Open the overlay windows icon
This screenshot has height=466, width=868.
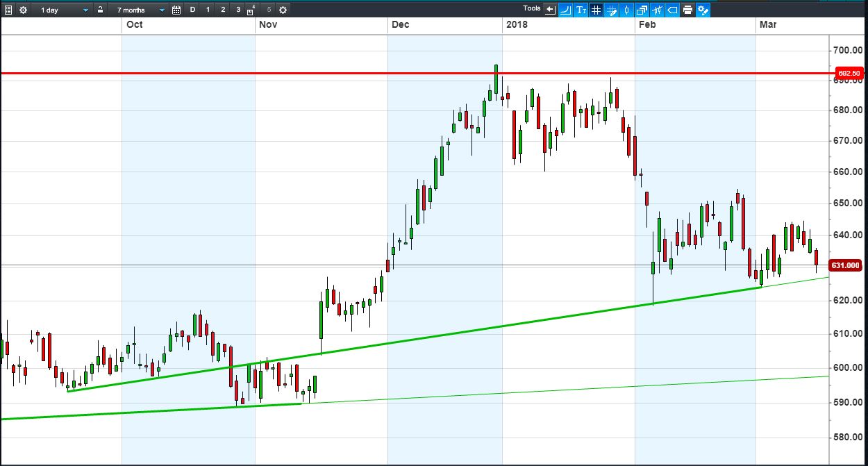[x=642, y=10]
